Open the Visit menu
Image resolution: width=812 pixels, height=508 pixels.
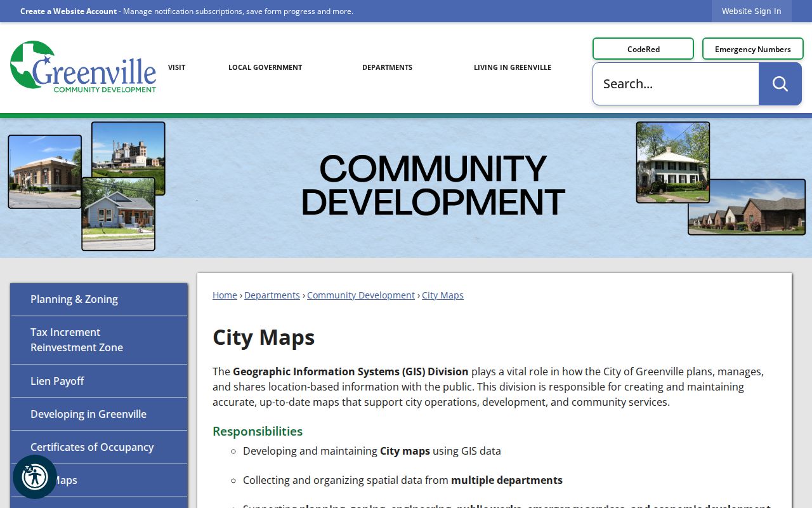[x=176, y=67]
